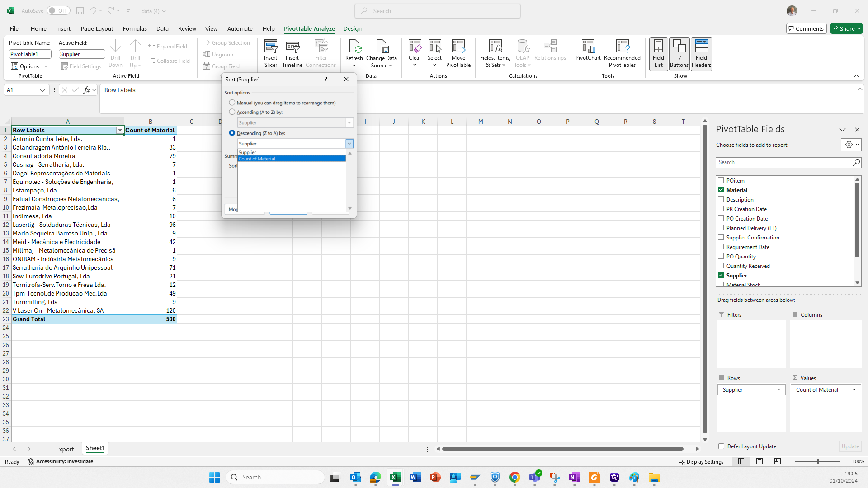Image resolution: width=868 pixels, height=488 pixels.
Task: Open PivotTable Fields tools gear
Action: (x=851, y=145)
